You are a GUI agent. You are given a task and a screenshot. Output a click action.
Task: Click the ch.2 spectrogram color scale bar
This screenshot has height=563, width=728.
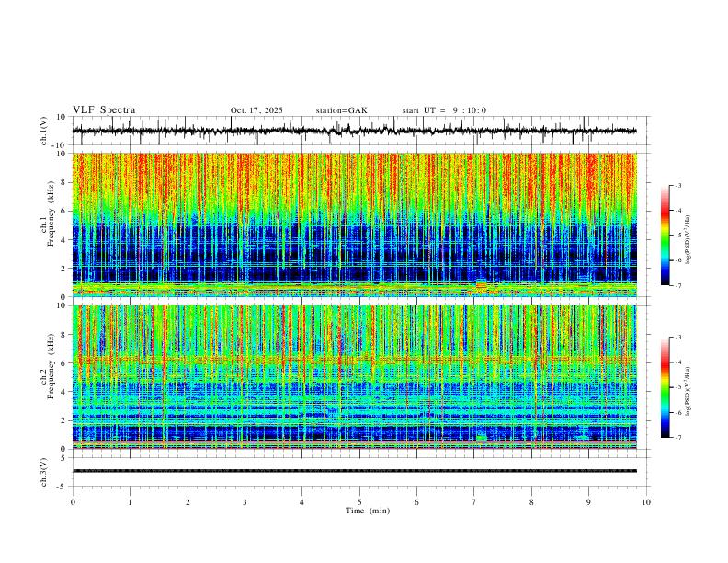click(x=665, y=387)
